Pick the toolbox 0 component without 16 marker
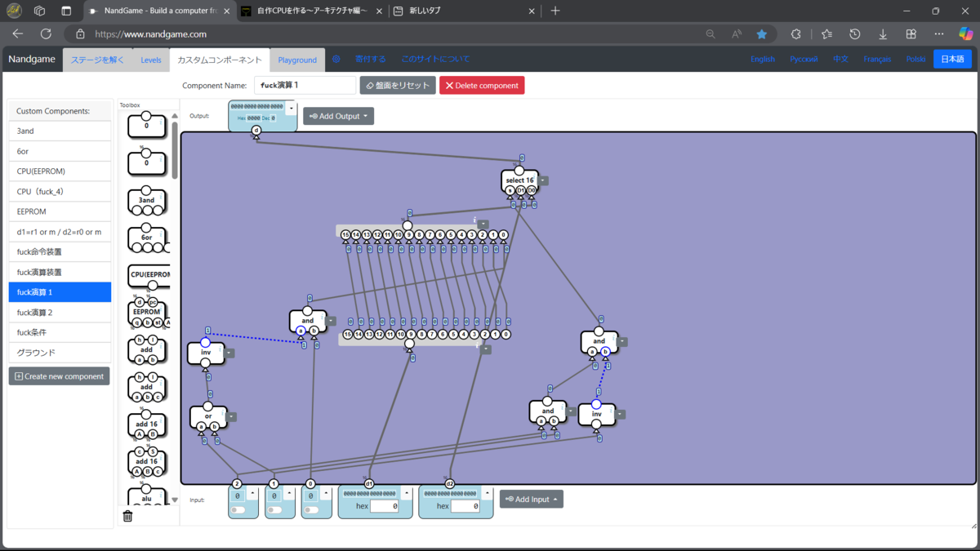The height and width of the screenshot is (551, 980). click(x=147, y=126)
